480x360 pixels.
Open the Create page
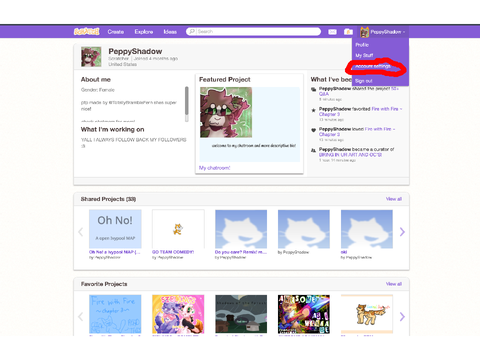coord(116,32)
